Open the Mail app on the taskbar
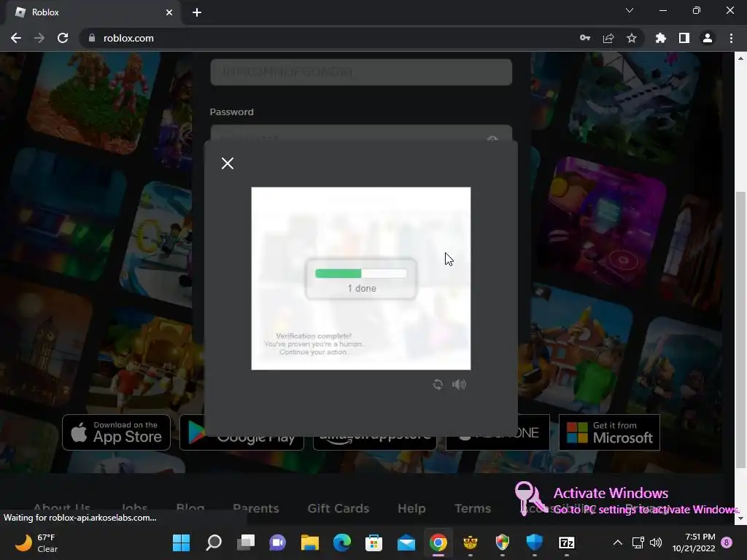 pyautogui.click(x=406, y=542)
